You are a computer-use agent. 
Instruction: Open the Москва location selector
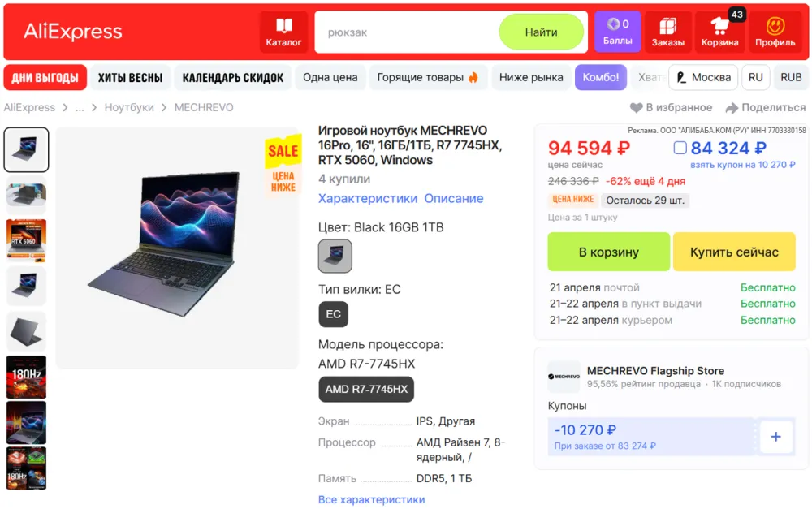704,78
